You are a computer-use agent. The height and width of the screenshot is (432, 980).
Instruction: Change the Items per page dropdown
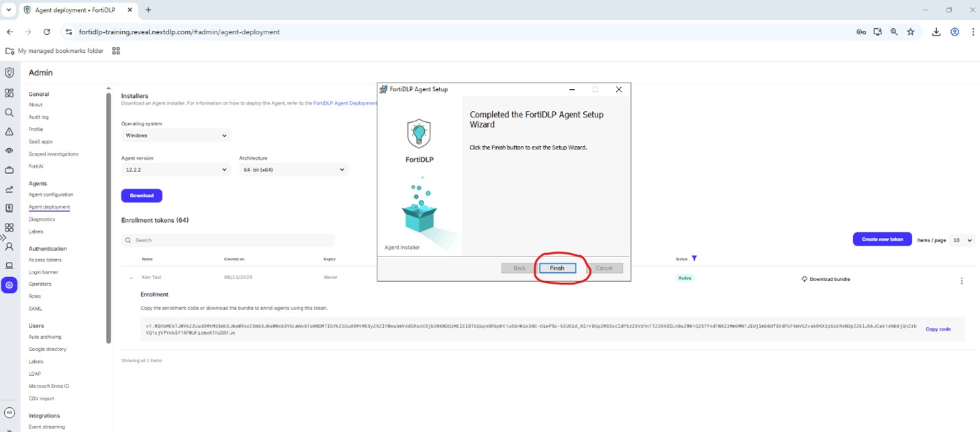click(962, 240)
